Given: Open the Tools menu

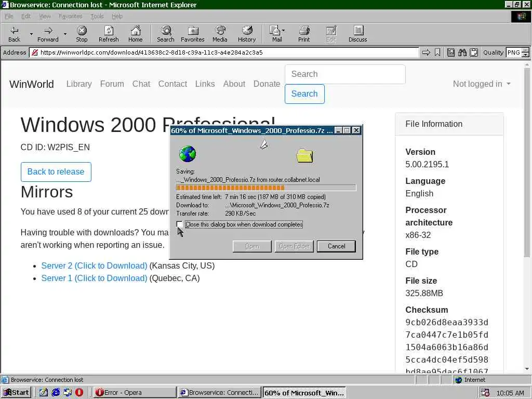Looking at the screenshot, I should pyautogui.click(x=97, y=16).
